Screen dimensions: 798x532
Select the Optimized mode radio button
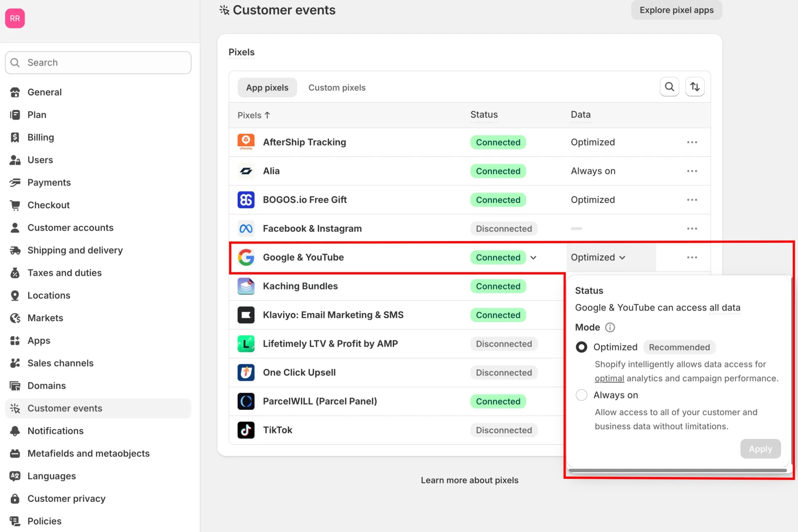581,347
